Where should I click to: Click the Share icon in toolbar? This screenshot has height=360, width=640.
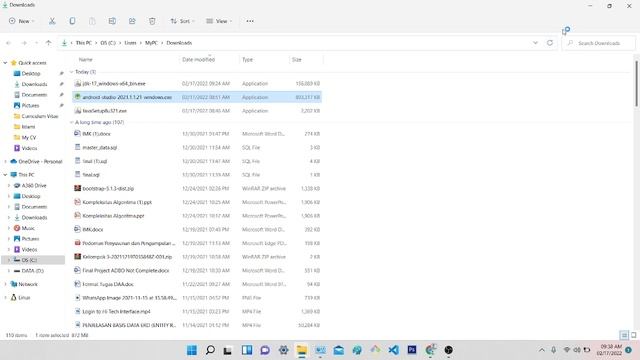point(132,21)
